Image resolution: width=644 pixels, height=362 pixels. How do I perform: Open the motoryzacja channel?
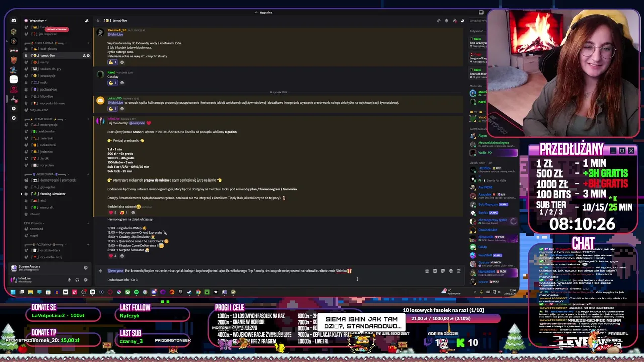pyautogui.click(x=56, y=125)
